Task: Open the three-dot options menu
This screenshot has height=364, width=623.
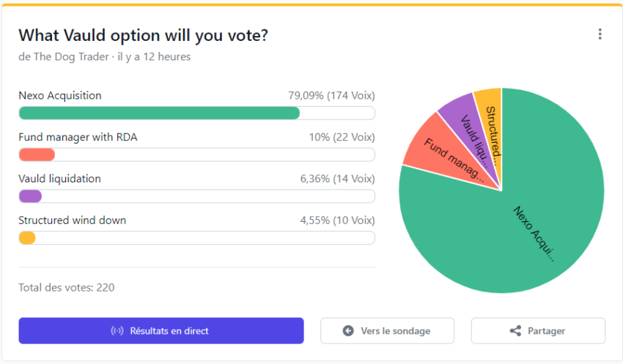Action: pyautogui.click(x=600, y=34)
